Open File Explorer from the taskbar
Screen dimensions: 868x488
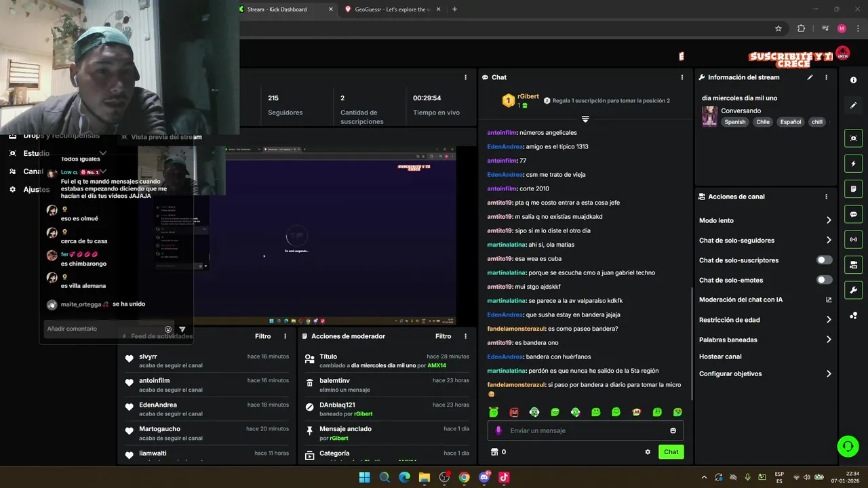tap(424, 477)
